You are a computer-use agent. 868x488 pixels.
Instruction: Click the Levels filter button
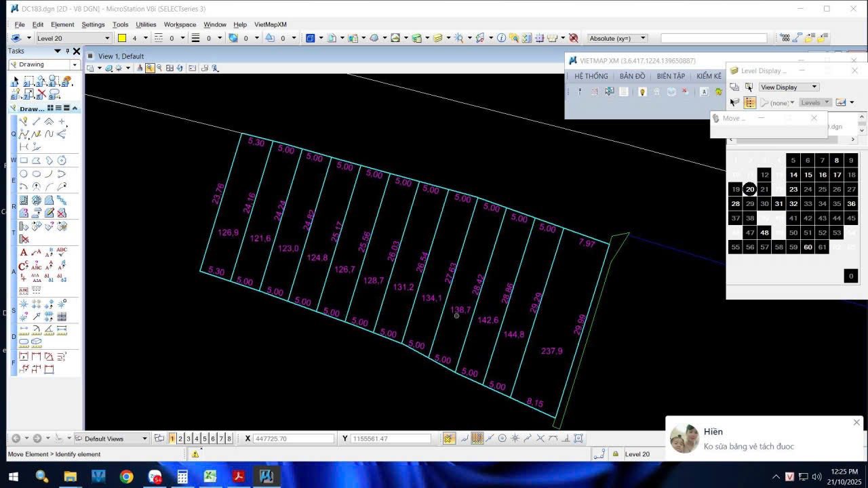click(814, 103)
